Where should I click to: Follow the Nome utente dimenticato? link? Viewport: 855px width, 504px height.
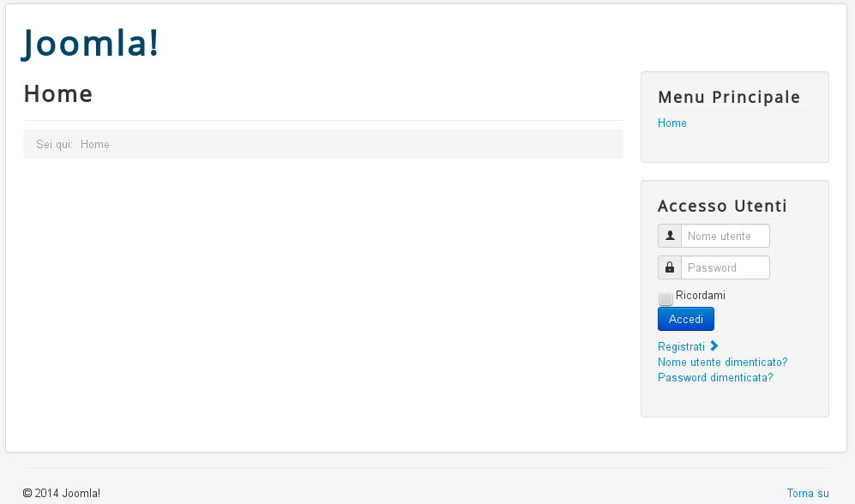click(x=722, y=362)
